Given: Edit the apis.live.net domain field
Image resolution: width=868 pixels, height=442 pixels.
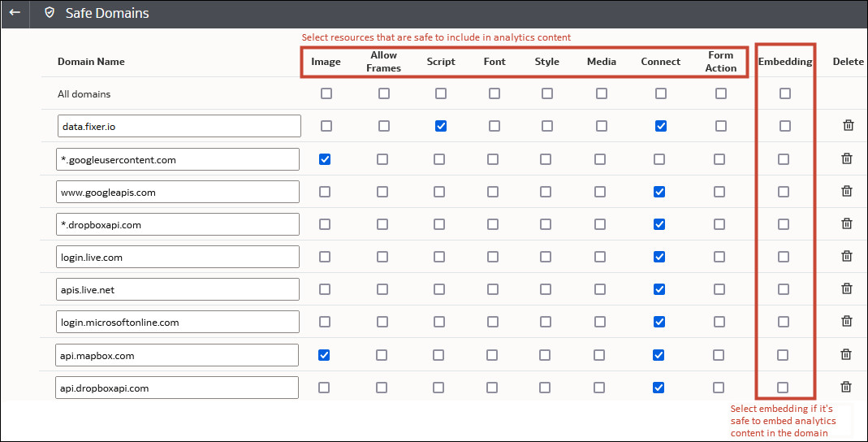Looking at the screenshot, I should [178, 289].
